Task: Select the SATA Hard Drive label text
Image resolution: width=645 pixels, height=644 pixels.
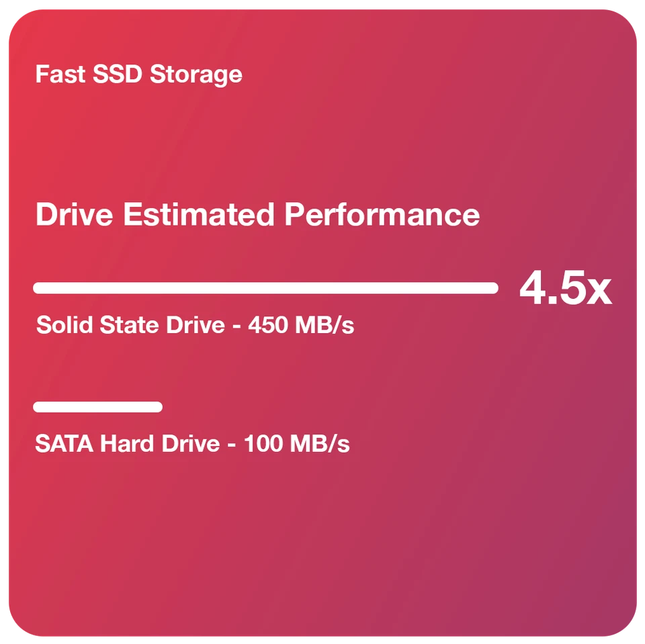Action: tap(192, 444)
